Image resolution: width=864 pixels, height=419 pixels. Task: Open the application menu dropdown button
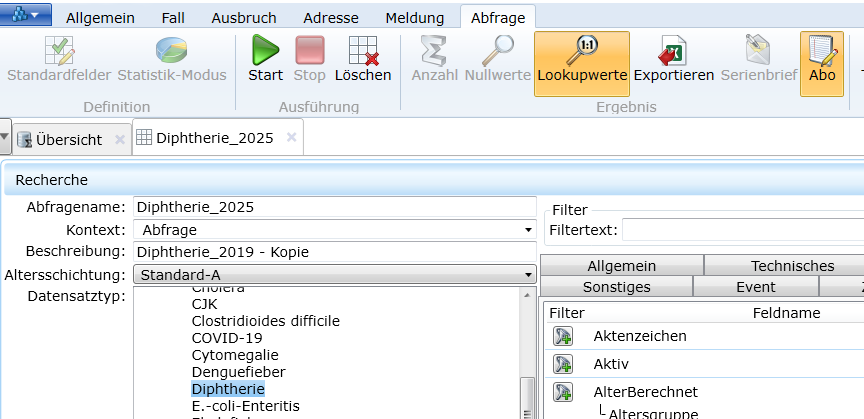[27, 15]
